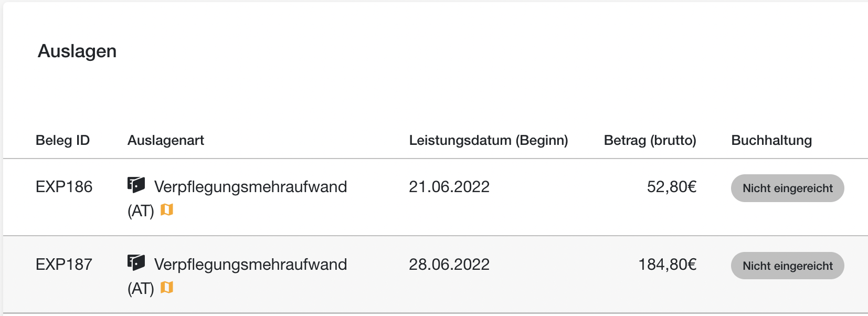Click Verpflegungsmehraufwand text in EXP186 row
Image resolution: width=868 pixels, height=316 pixels.
coord(250,187)
